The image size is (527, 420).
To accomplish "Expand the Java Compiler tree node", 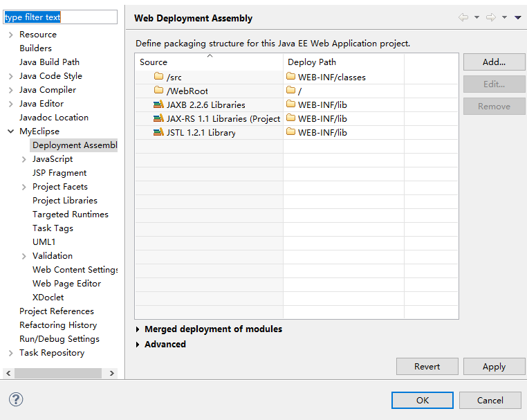I will [11, 90].
